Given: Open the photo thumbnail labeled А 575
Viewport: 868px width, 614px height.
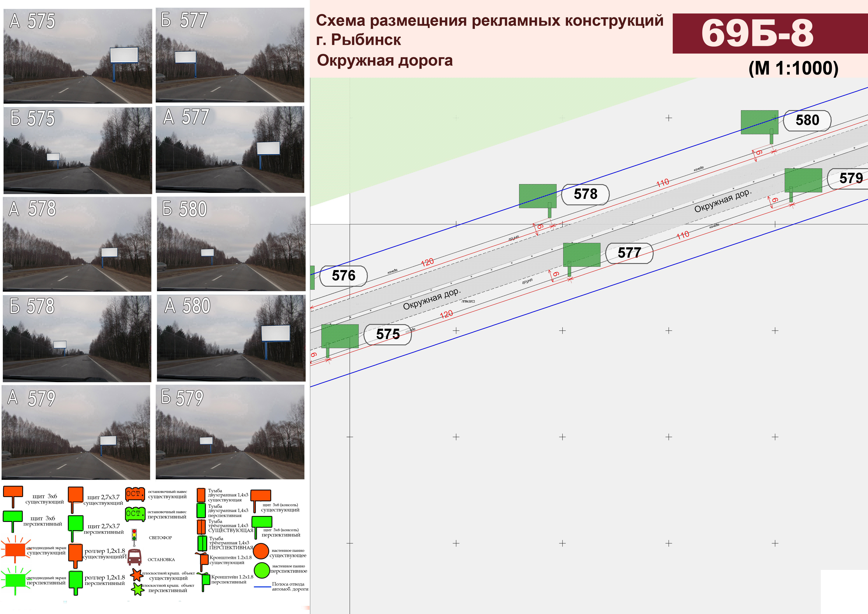Looking at the screenshot, I should (78, 56).
